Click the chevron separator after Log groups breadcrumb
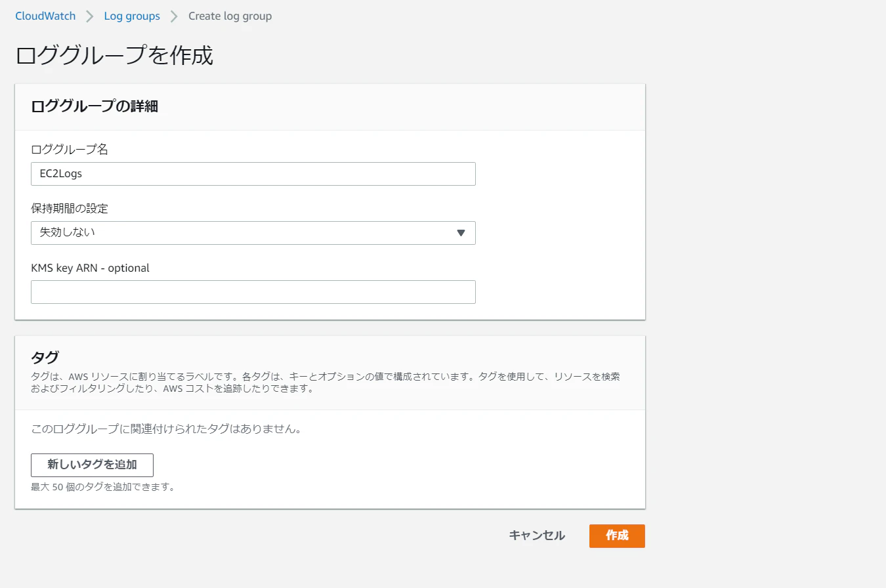Image resolution: width=886 pixels, height=588 pixels. click(174, 16)
